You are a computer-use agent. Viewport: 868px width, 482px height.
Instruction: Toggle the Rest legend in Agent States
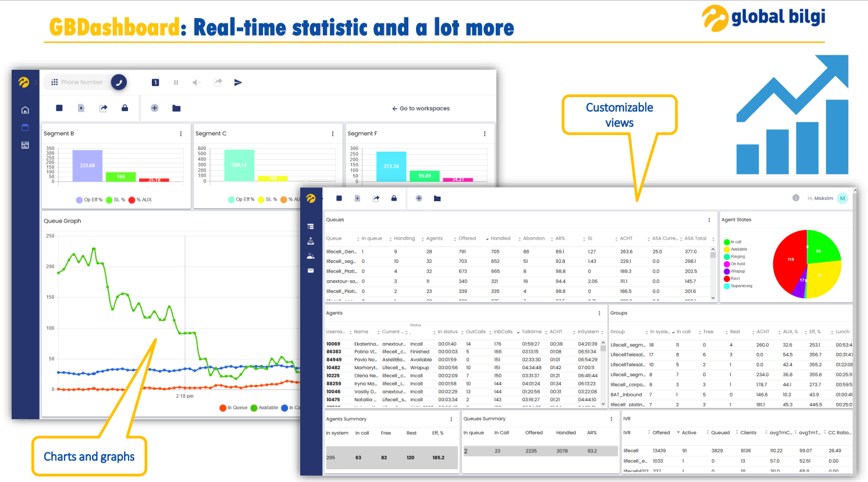[x=732, y=279]
